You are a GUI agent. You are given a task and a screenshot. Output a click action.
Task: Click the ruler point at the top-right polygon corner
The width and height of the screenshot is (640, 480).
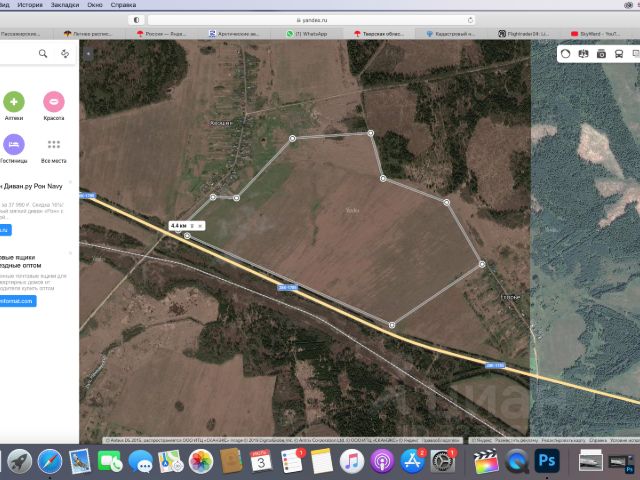370,133
